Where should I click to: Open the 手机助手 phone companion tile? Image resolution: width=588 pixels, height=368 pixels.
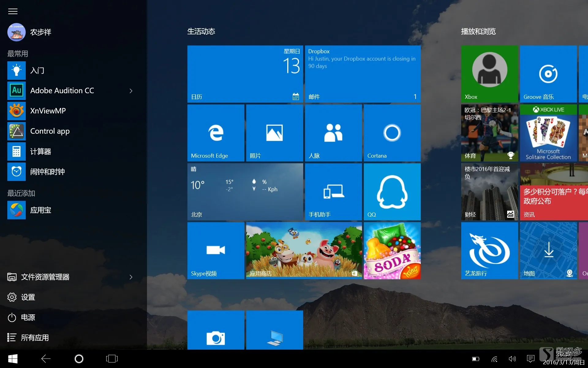tap(333, 192)
